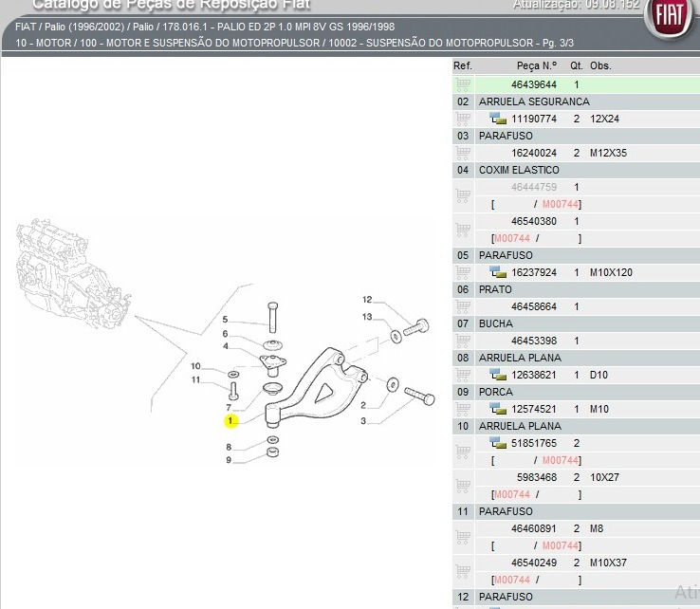This screenshot has width=700, height=609.
Task: Open replacement info icon for 12574521
Action: pos(498,409)
